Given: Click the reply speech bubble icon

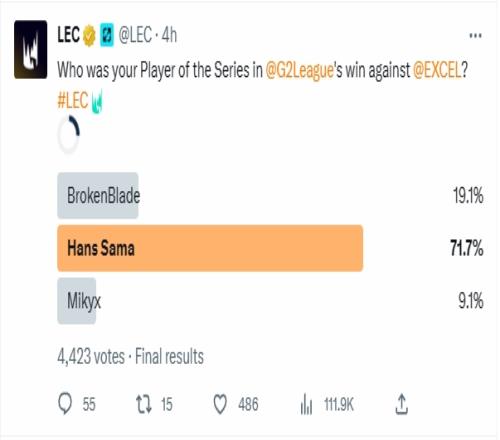Looking at the screenshot, I should coord(65,404).
